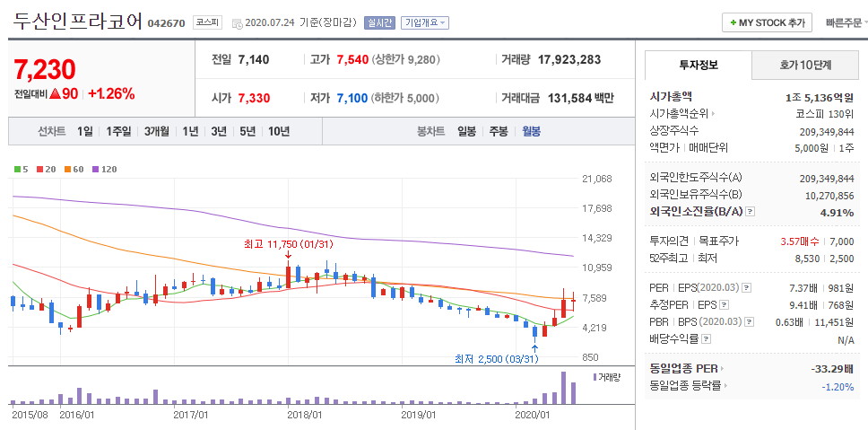The width and height of the screenshot is (868, 430).
Task: Click the 52주최고 label
Action: pyautogui.click(x=668, y=259)
